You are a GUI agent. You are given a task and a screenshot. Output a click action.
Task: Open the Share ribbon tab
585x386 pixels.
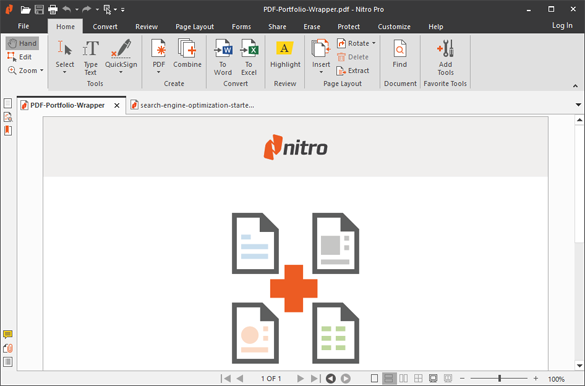click(x=277, y=26)
